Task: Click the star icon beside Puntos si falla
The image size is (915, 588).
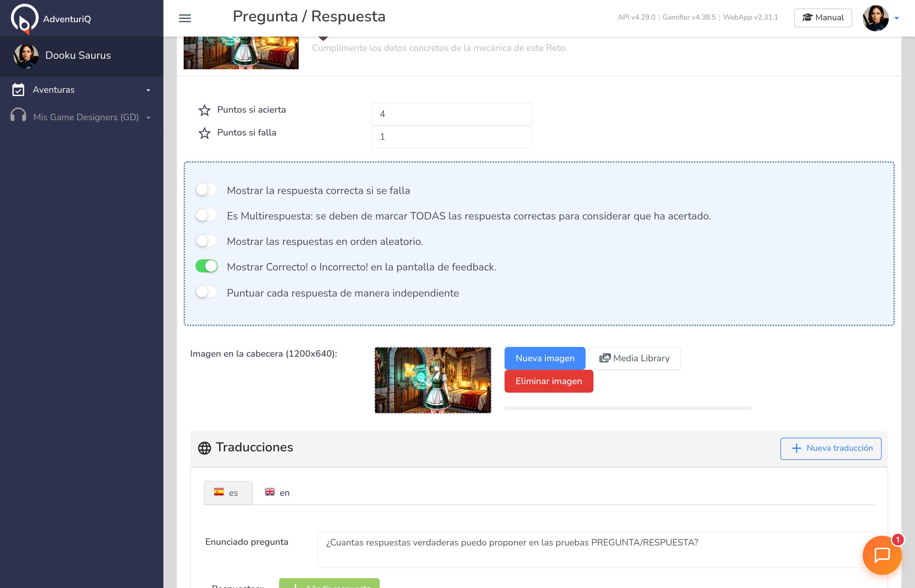Action: click(x=204, y=133)
